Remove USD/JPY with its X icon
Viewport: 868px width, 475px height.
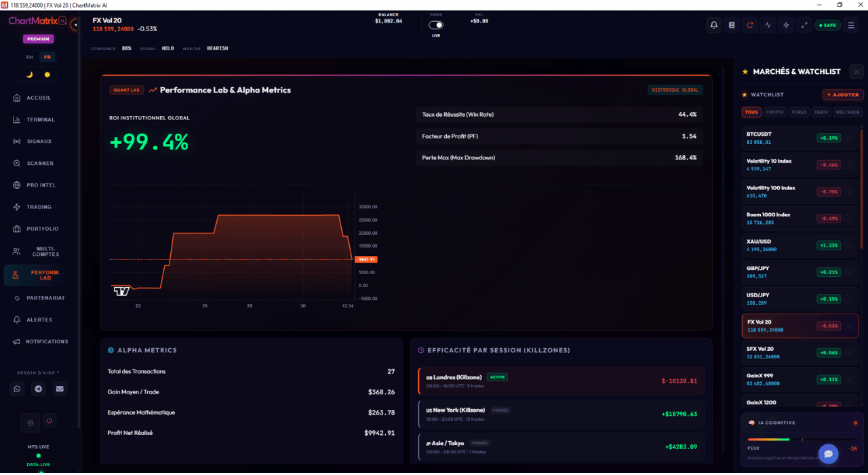(x=849, y=299)
